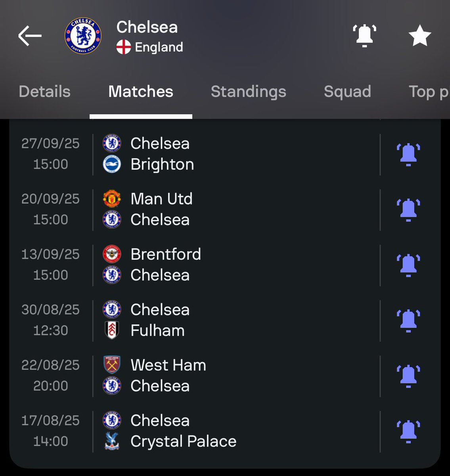This screenshot has width=450, height=476.
Task: Toggle team notifications bell in header
Action: (x=364, y=36)
